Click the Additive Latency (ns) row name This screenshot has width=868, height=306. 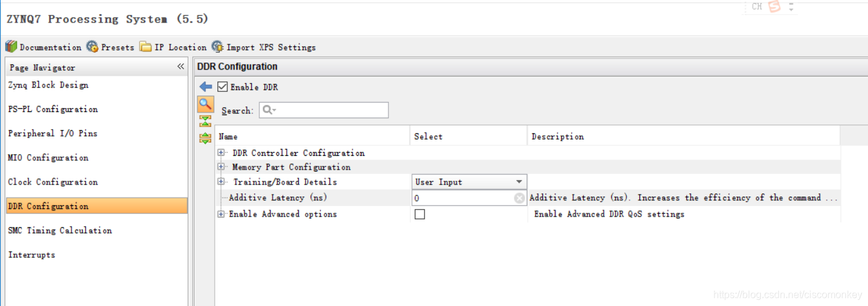pyautogui.click(x=278, y=198)
